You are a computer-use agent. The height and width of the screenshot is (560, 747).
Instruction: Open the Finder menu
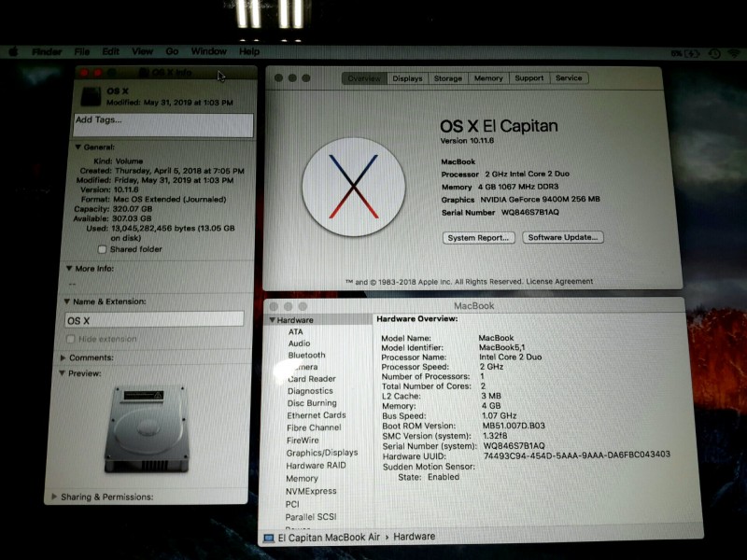pos(47,51)
